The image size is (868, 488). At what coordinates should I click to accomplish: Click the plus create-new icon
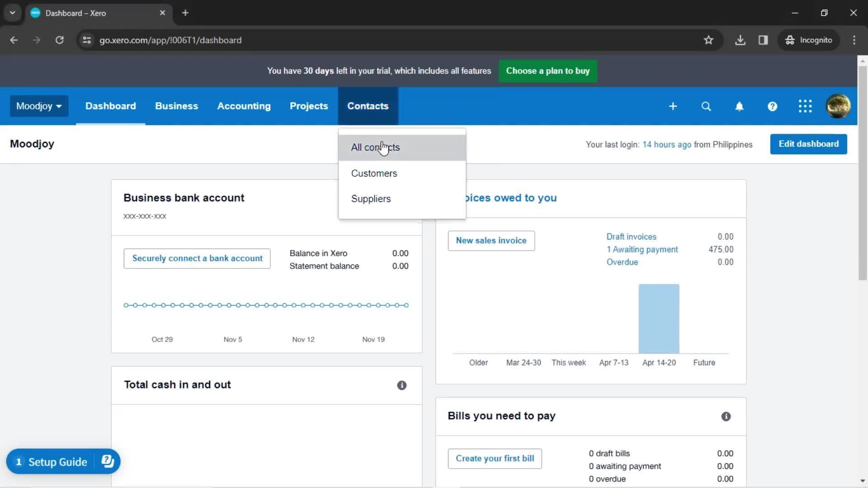[673, 106]
